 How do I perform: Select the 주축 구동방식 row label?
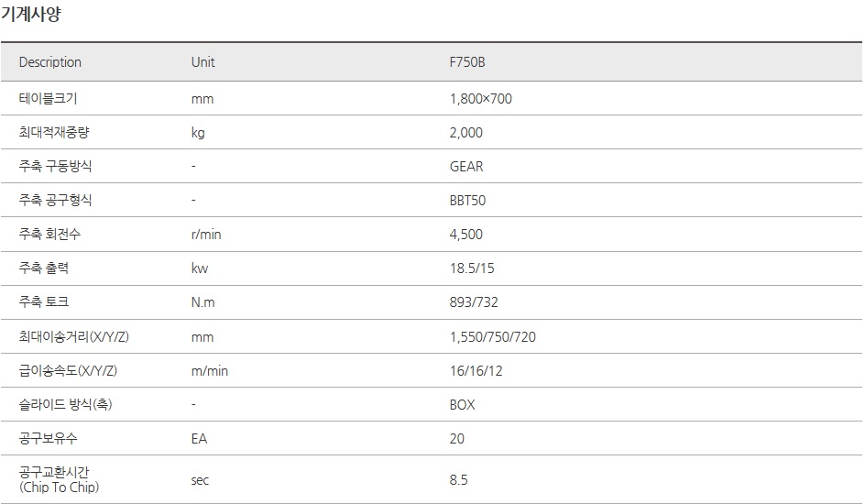[x=55, y=166]
